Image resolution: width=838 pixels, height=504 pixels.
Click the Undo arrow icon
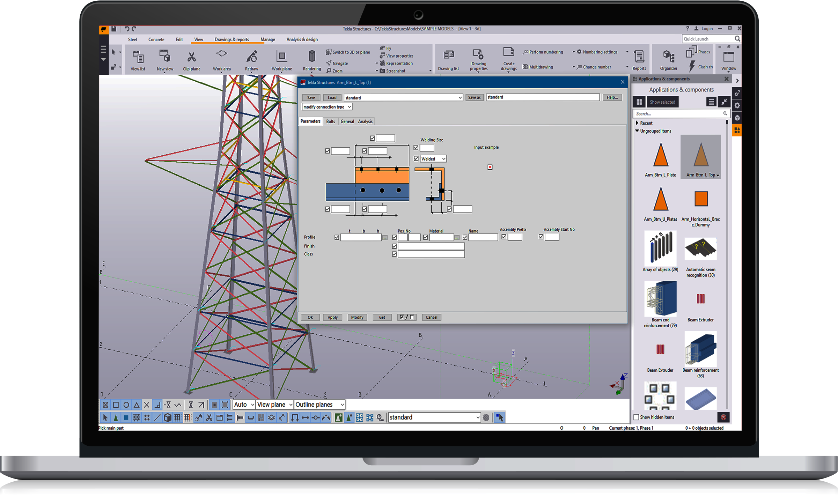coord(127,29)
